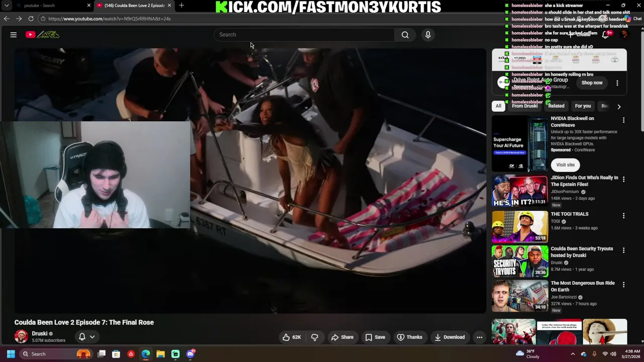Send Thanks to the creator
Screen dimensions: 644x362
point(409,337)
